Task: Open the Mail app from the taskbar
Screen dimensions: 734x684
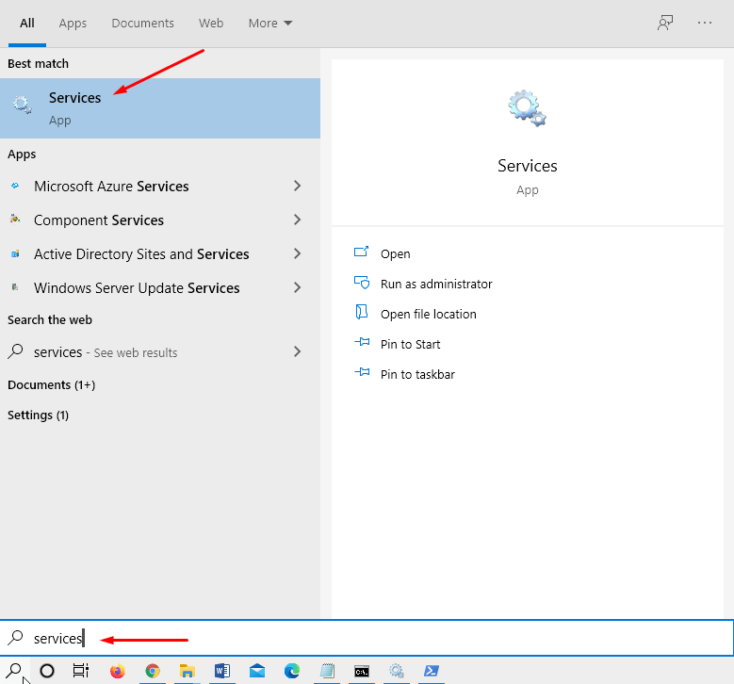Action: click(x=257, y=671)
